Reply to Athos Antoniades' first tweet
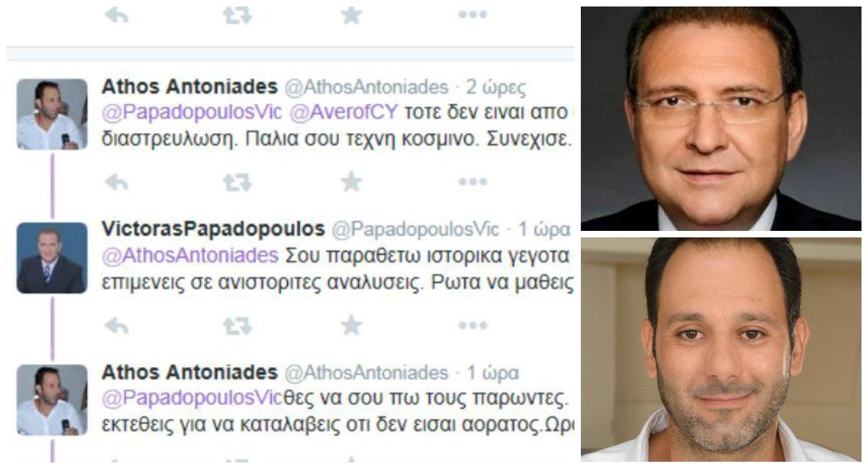868x469 pixels. (116, 182)
